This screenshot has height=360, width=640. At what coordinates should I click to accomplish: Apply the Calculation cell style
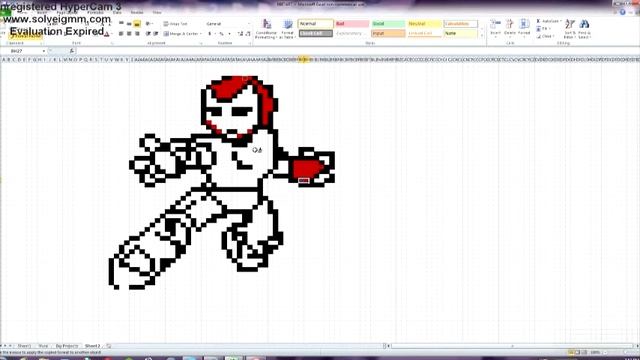coord(460,24)
